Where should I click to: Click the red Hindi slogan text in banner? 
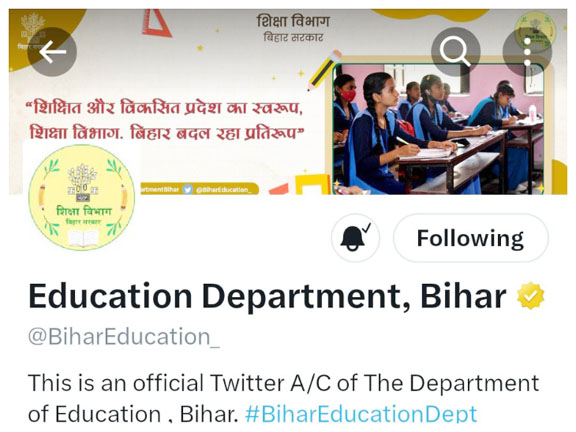[x=165, y=120]
